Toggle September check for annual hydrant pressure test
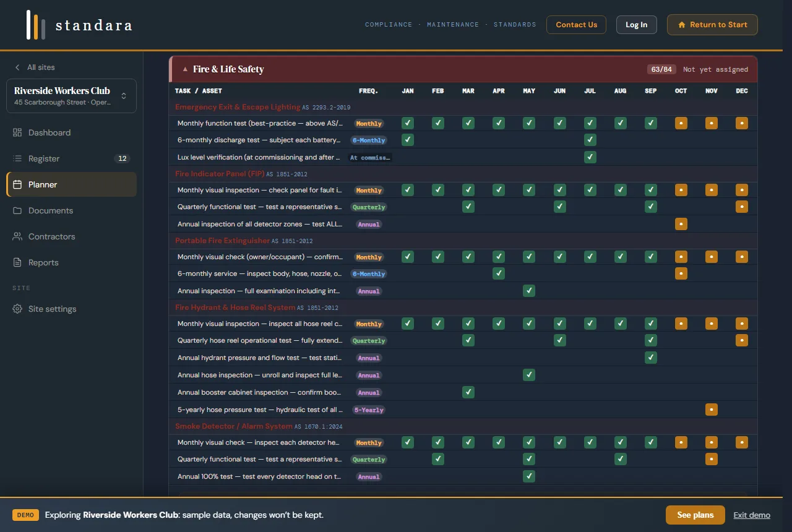The height and width of the screenshot is (532, 792). click(x=651, y=358)
